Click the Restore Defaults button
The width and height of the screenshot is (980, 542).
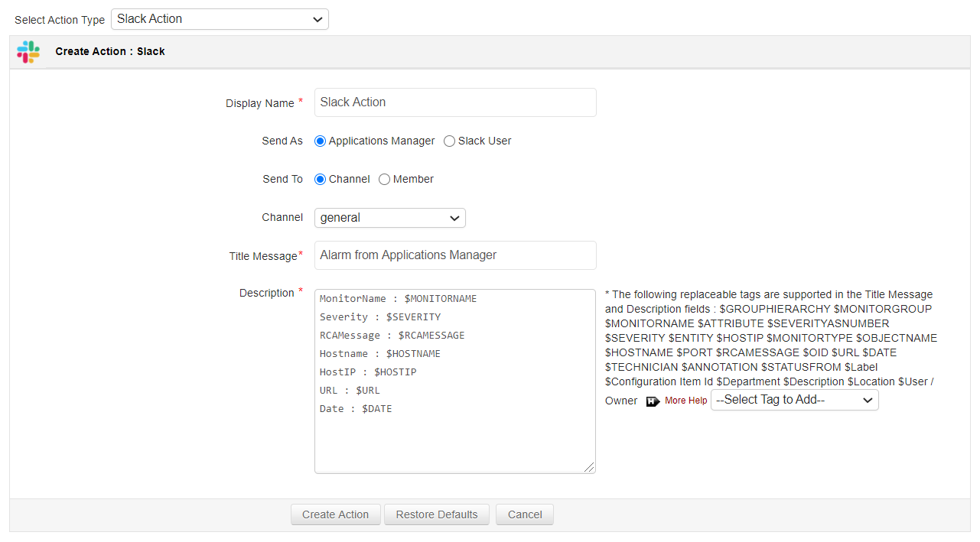click(437, 514)
